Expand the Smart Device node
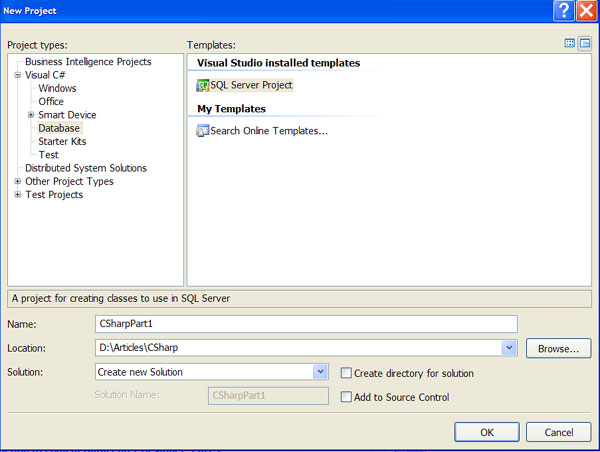The height and width of the screenshot is (452, 600). [31, 115]
